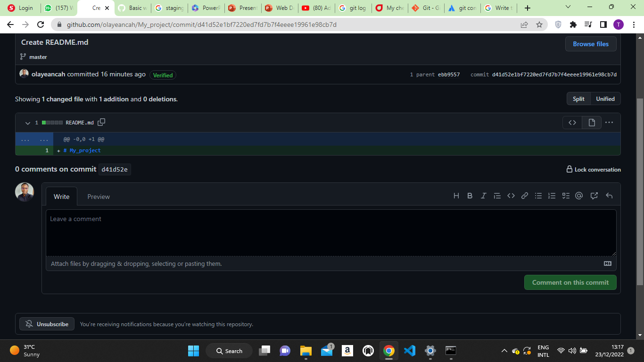Open Amazon app from taskbar
The height and width of the screenshot is (362, 644).
pyautogui.click(x=347, y=351)
